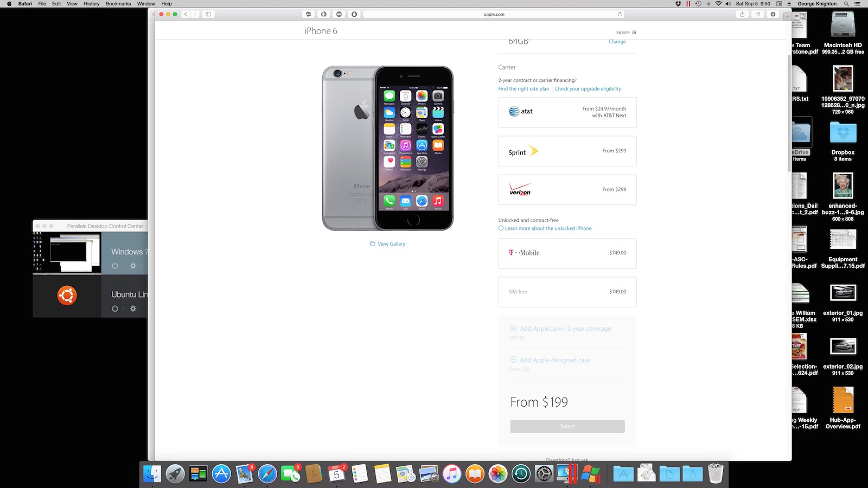The height and width of the screenshot is (488, 868).
Task: Open the History menu
Action: [x=91, y=4]
